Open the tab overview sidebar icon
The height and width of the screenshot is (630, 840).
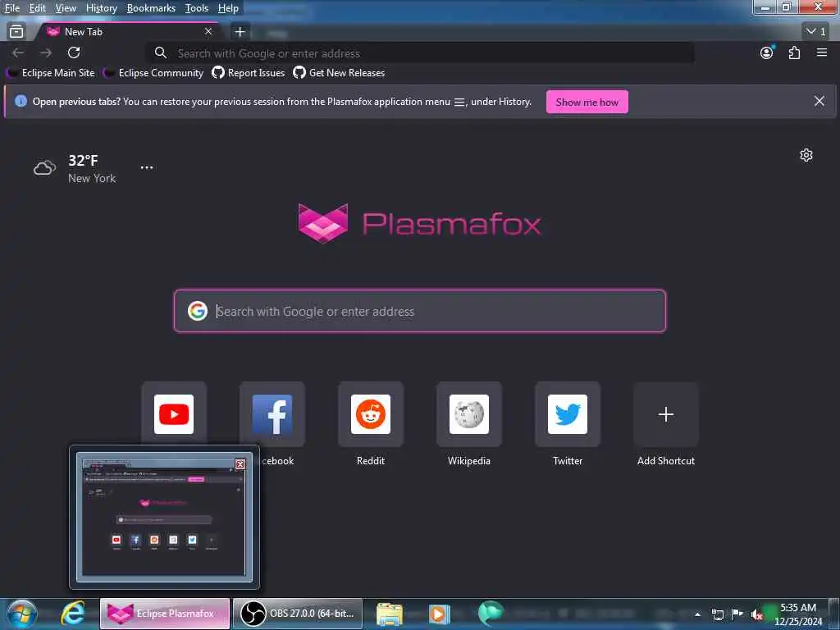click(x=16, y=32)
